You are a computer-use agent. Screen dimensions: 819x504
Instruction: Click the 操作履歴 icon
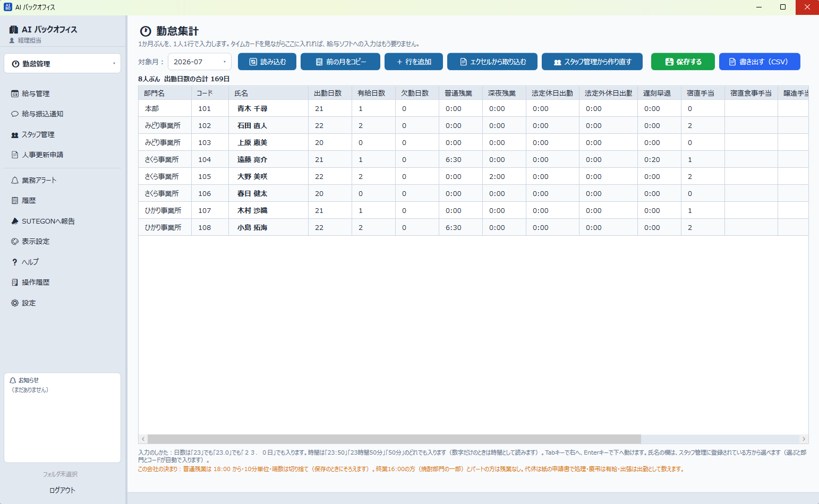(15, 282)
